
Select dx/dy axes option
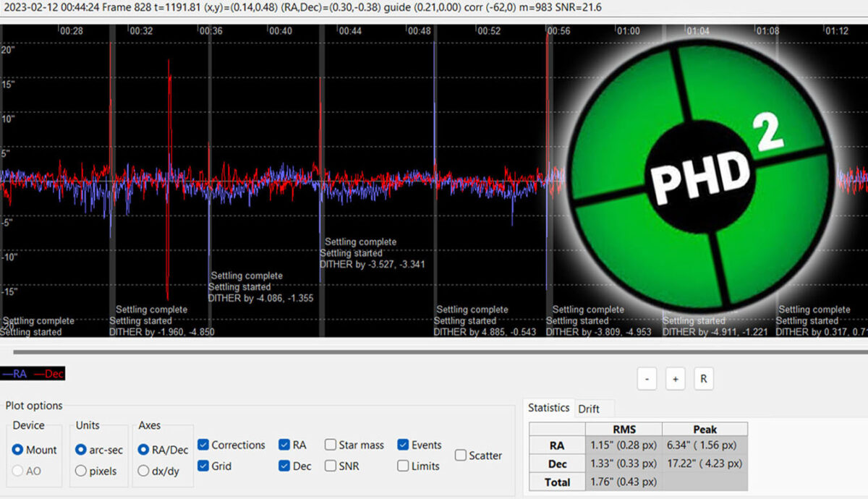[x=144, y=471]
